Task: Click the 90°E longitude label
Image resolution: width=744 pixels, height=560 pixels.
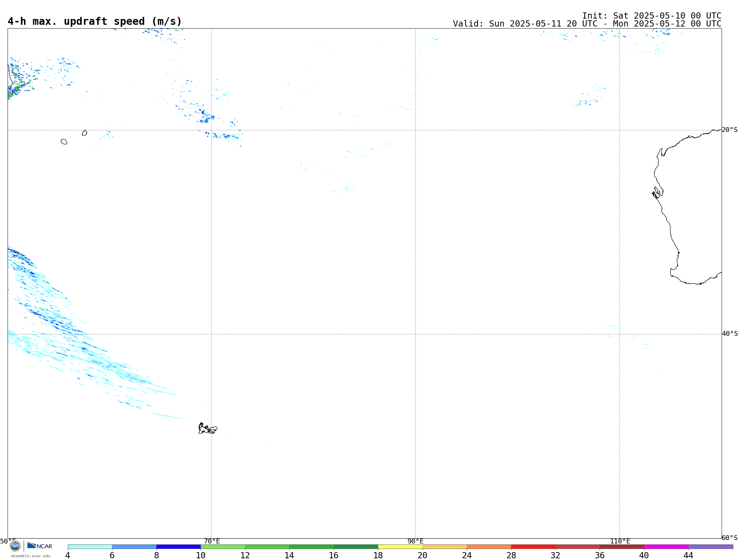Action: [415, 541]
